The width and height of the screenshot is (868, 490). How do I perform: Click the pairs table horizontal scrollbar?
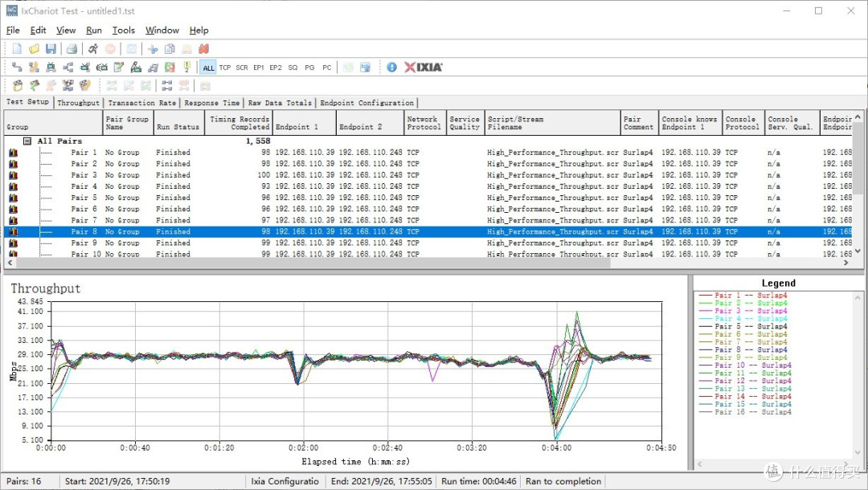(x=312, y=263)
